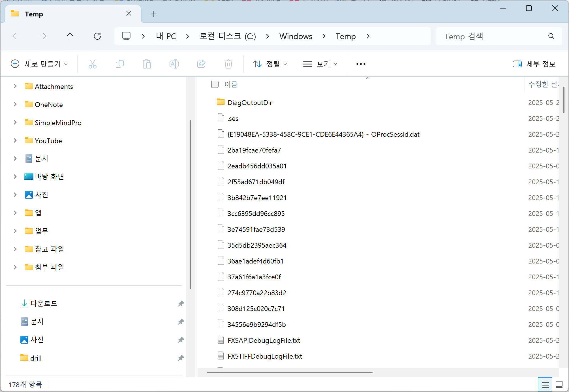The height and width of the screenshot is (392, 569).
Task: Select the DiagOutputDir folder
Action: tap(250, 102)
